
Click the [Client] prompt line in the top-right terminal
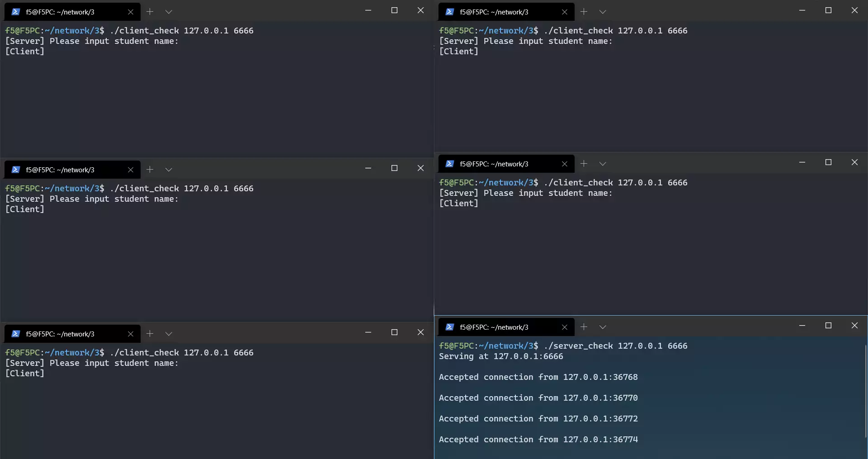pyautogui.click(x=458, y=52)
